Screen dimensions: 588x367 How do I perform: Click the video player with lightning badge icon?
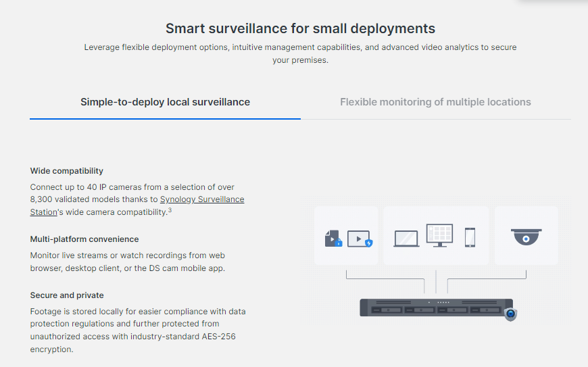point(360,239)
